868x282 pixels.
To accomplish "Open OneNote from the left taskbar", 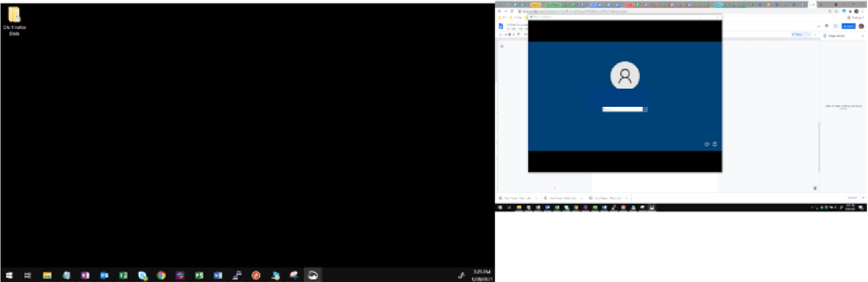I will click(85, 275).
